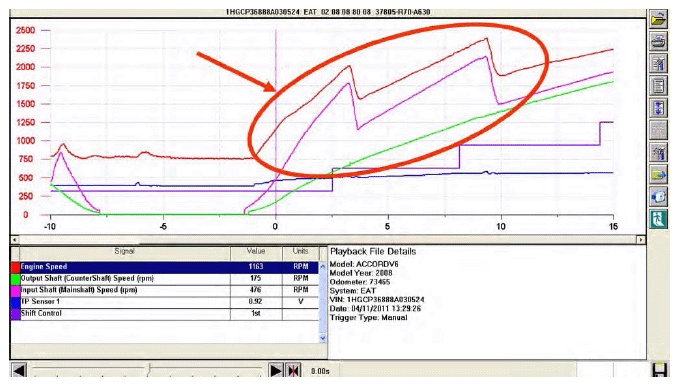Click the Units column header

[x=301, y=251]
